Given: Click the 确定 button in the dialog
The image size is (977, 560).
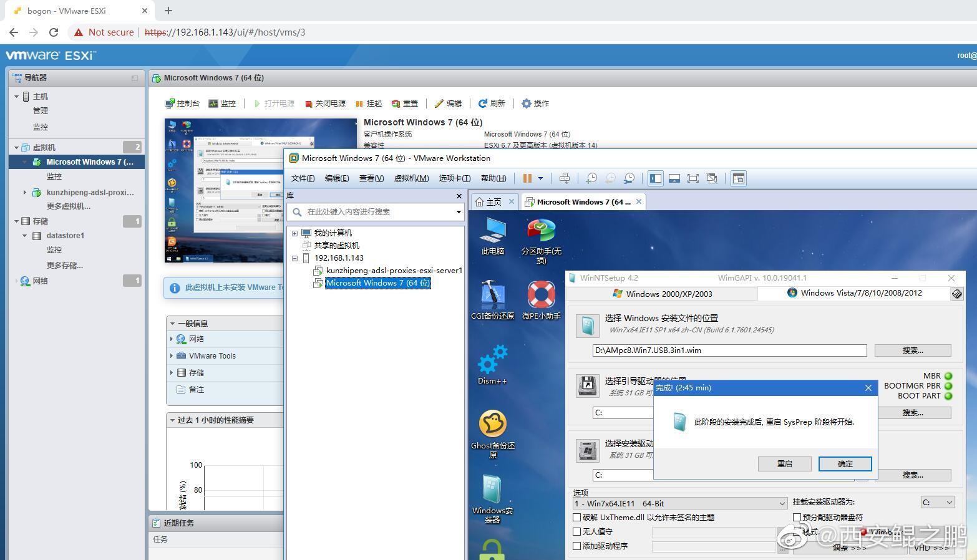Looking at the screenshot, I should click(x=845, y=464).
